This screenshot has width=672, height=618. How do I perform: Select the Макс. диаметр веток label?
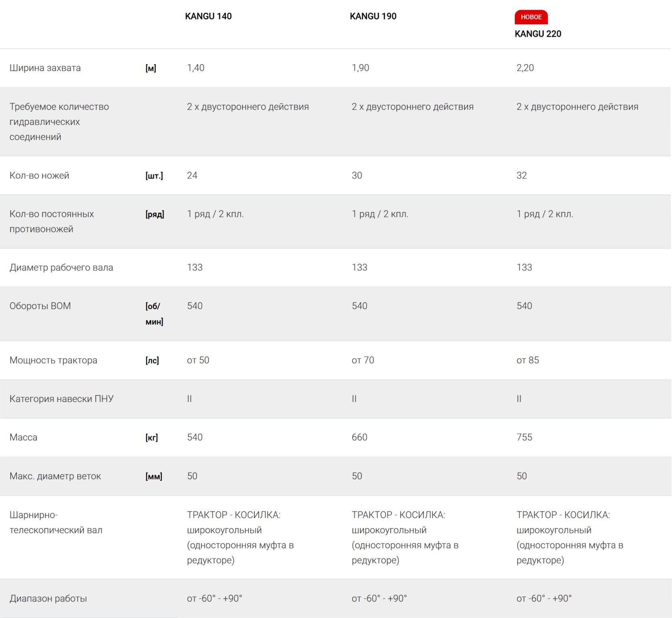[55, 476]
